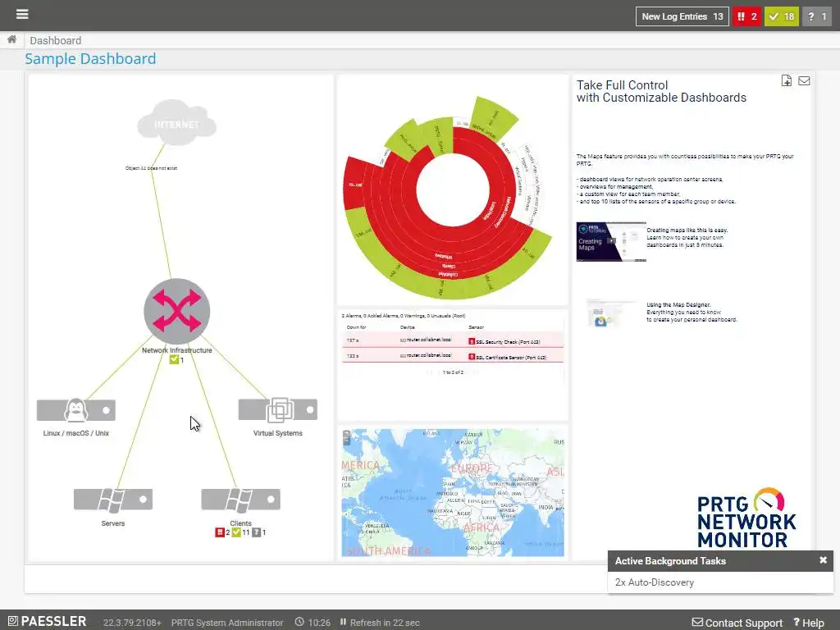Click red down count 2 under Clients
The width and height of the screenshot is (840, 630).
[222, 532]
